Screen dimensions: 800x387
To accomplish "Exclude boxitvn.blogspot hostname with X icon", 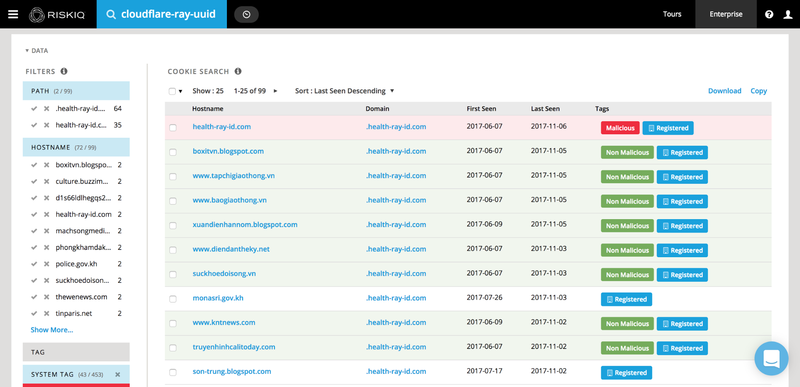I will coord(46,165).
